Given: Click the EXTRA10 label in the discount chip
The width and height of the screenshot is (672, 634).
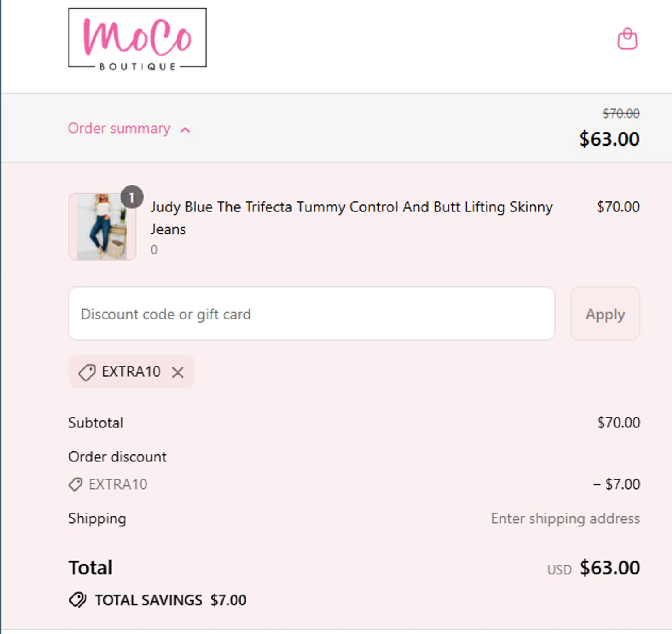Looking at the screenshot, I should pyautogui.click(x=131, y=372).
